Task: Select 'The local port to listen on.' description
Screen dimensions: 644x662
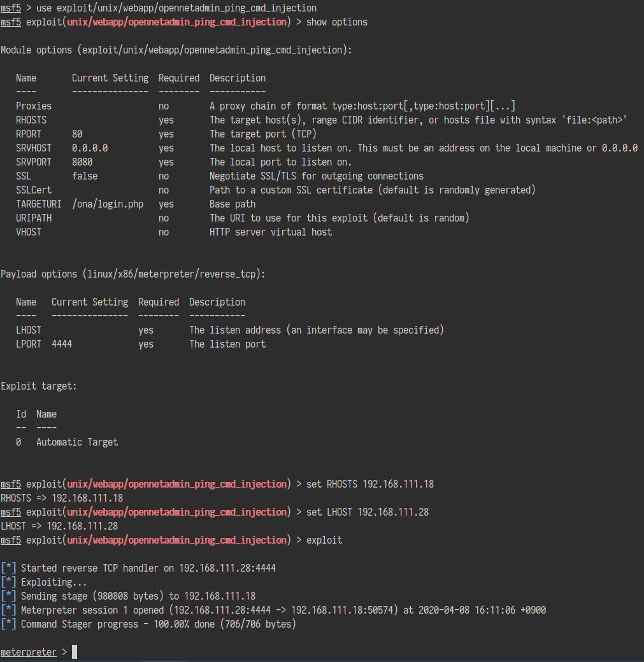Action: 280,162
